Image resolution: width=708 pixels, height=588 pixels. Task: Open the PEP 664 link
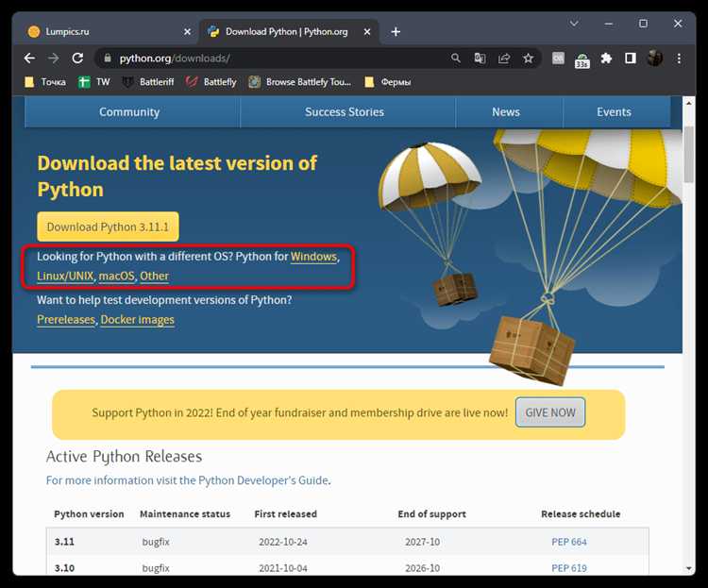point(569,542)
